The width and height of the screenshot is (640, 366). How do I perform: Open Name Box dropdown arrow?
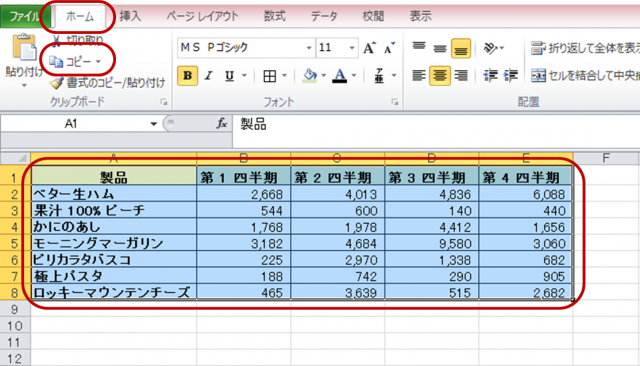pos(153,124)
